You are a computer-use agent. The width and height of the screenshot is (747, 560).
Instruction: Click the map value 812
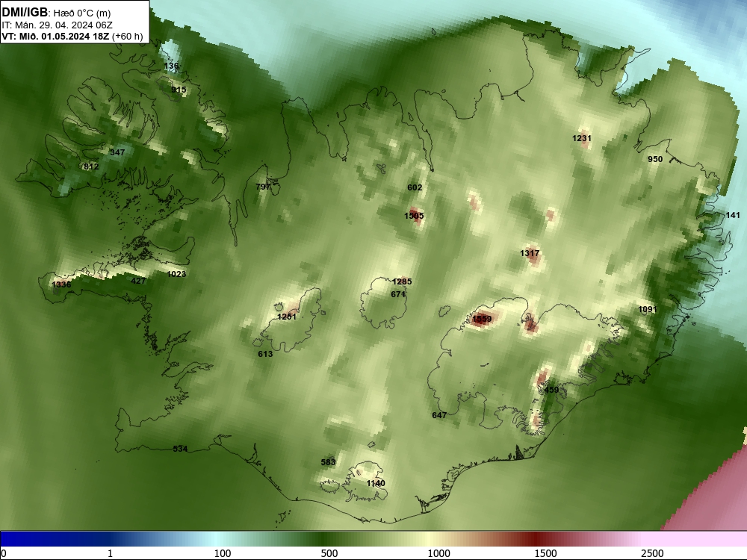[x=91, y=167]
